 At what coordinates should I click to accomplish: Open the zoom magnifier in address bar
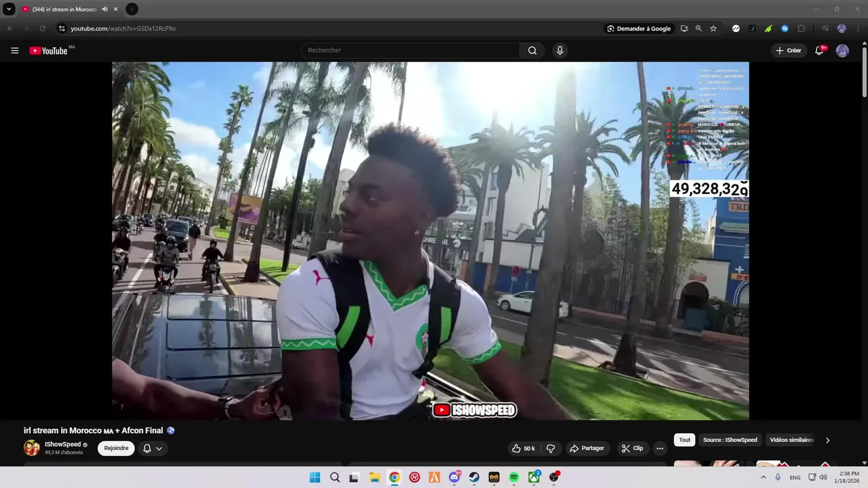pos(698,28)
